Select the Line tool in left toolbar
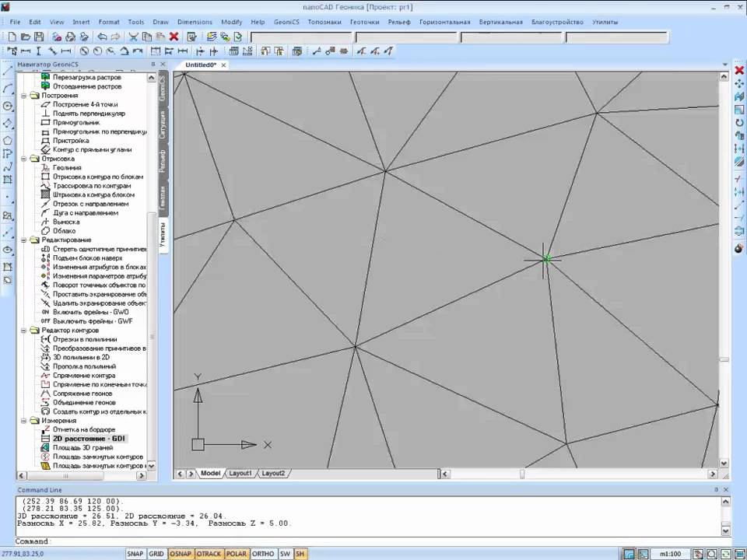 click(8, 71)
